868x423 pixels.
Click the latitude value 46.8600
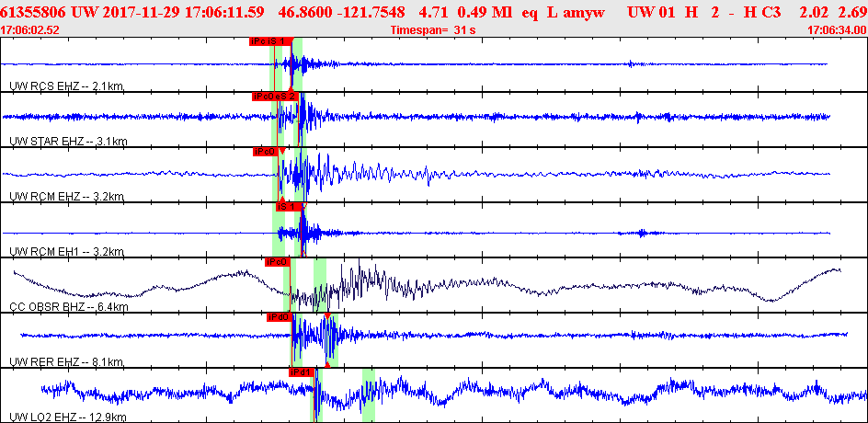pyautogui.click(x=304, y=11)
